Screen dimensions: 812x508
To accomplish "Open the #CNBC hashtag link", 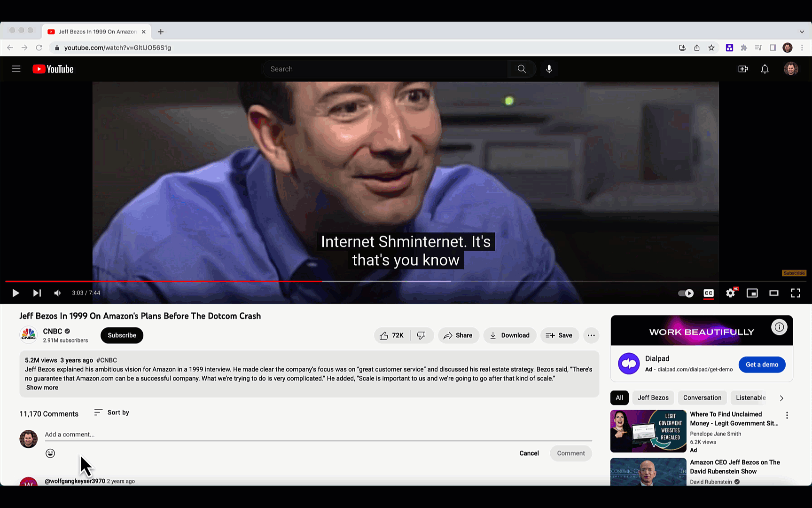I will pyautogui.click(x=107, y=360).
